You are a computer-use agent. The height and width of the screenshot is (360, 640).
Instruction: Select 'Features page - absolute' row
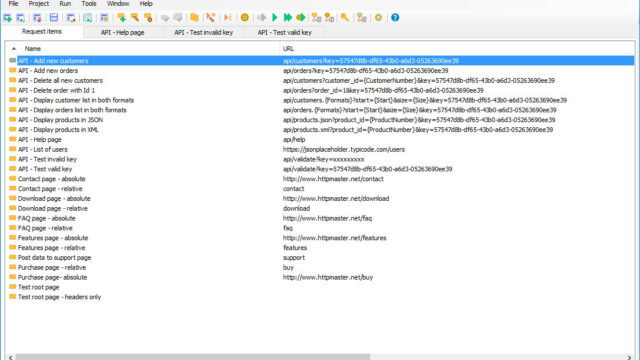click(321, 238)
